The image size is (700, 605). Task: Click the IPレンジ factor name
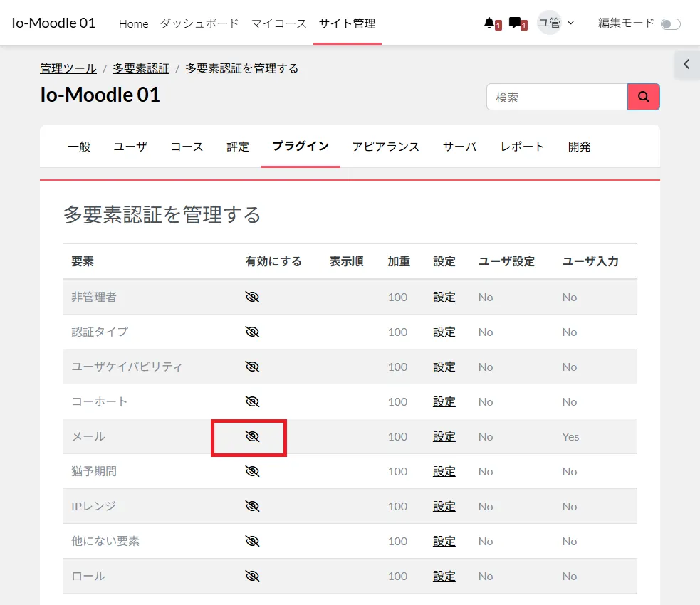pyautogui.click(x=94, y=506)
